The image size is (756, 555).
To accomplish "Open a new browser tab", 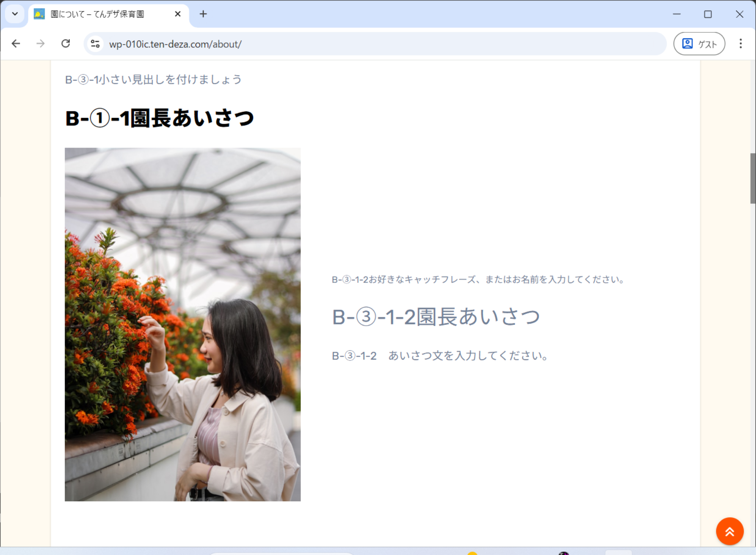I will [203, 14].
